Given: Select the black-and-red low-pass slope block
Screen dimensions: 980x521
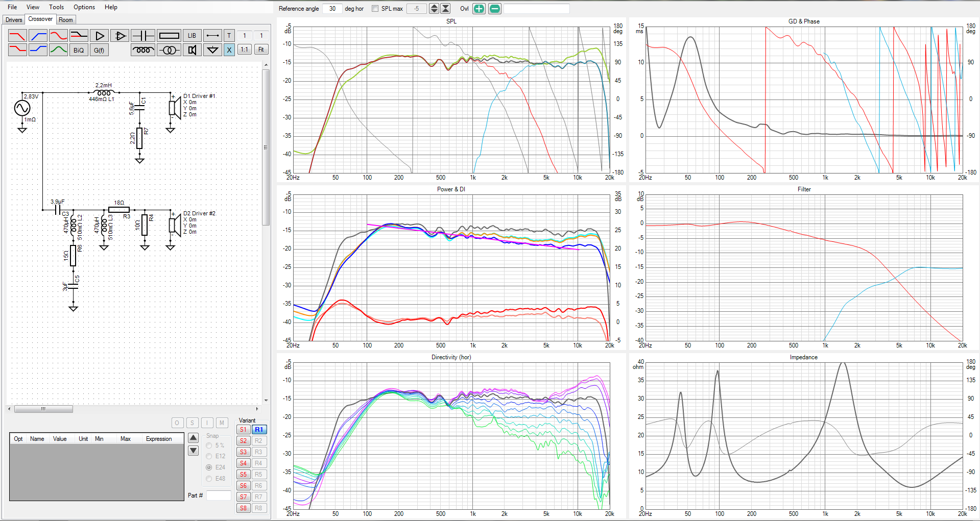Looking at the screenshot, I should (79, 36).
